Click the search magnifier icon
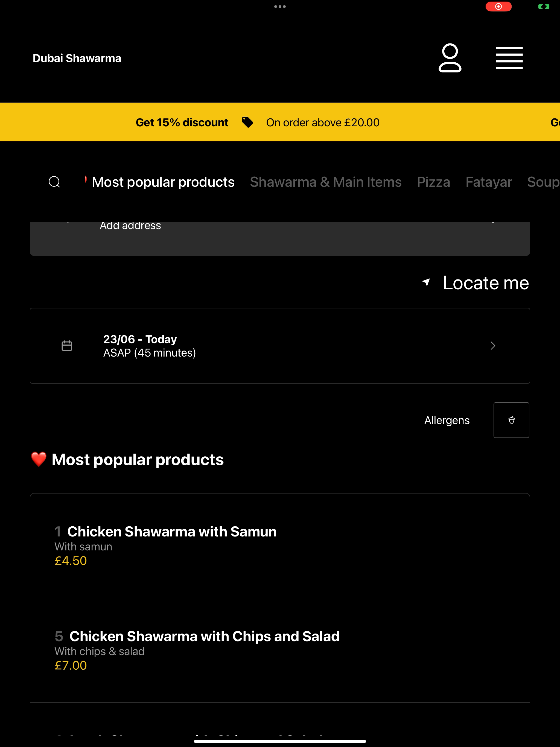This screenshot has height=747, width=560. pyautogui.click(x=54, y=182)
